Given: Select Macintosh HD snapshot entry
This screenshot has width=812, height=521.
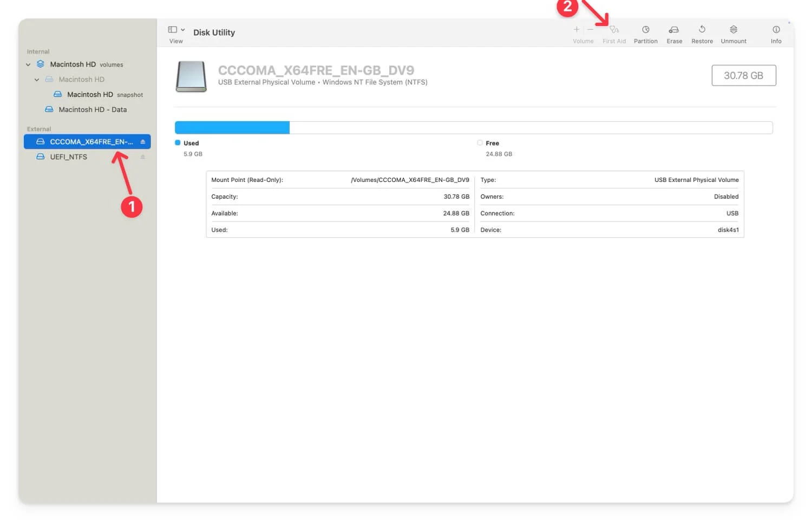Looking at the screenshot, I should (x=87, y=94).
